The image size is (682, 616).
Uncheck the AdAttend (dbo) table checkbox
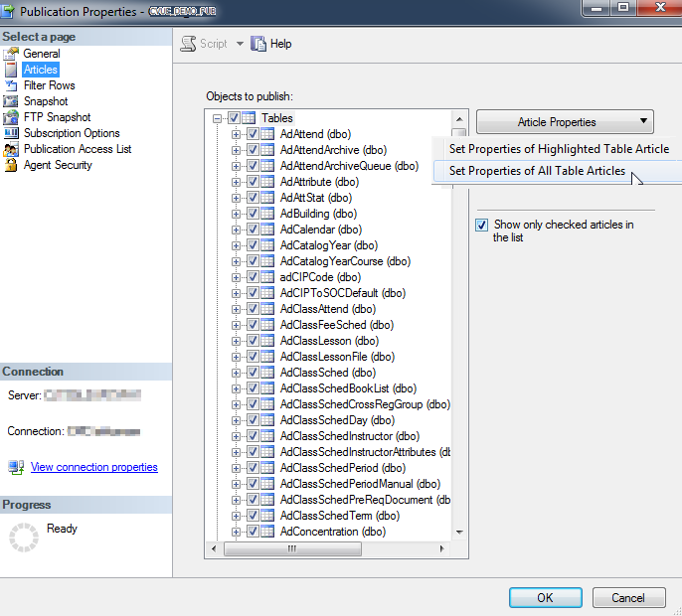tap(253, 134)
